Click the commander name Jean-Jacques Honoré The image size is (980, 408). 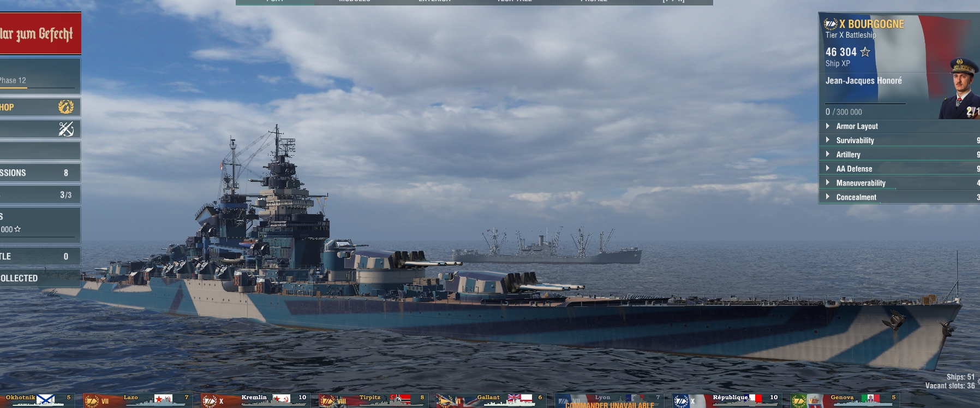point(863,81)
